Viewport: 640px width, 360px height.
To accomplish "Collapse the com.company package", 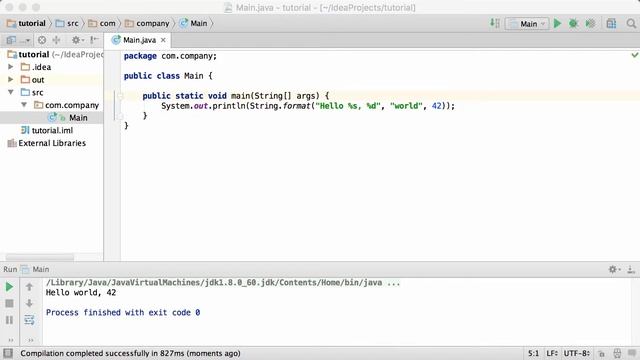I will point(24,105).
